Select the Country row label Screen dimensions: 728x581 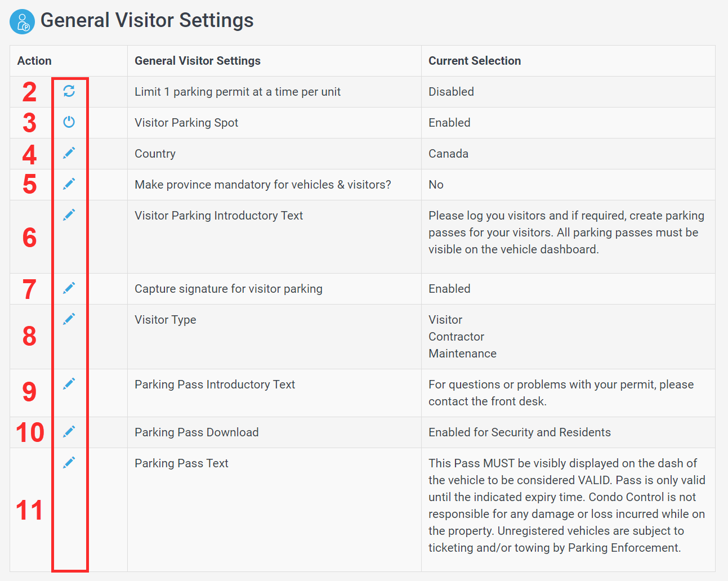point(155,154)
